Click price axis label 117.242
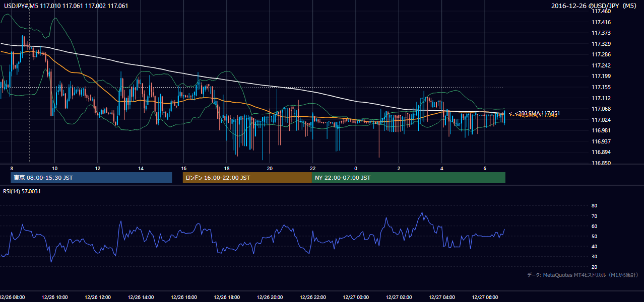The height and width of the screenshot is (302, 644). (601, 65)
